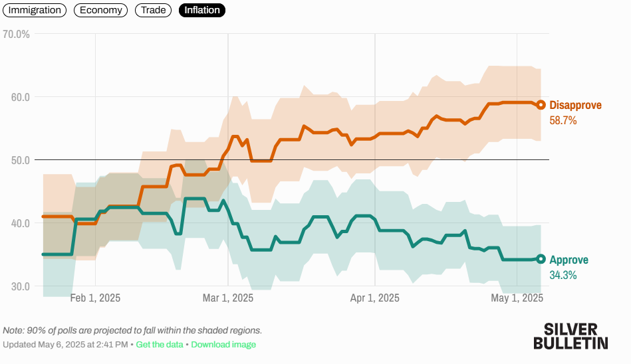The height and width of the screenshot is (364, 631).
Task: Click the Mar 1, 2025 axis label
Action: 228,298
